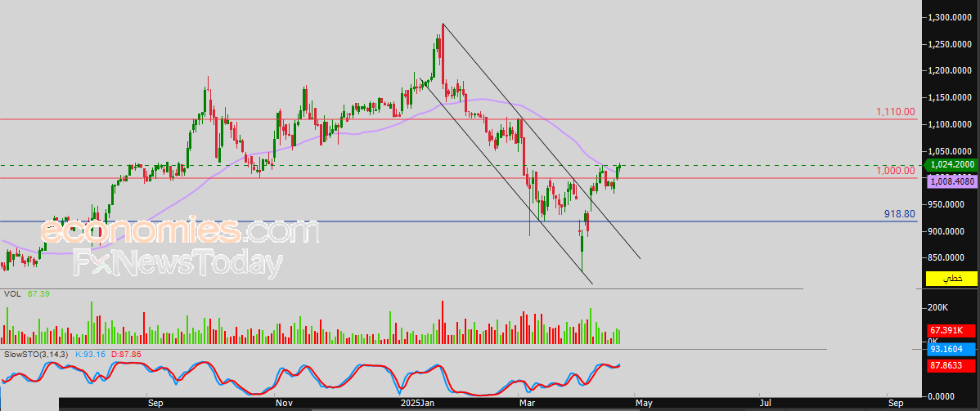The image size is (980, 411).
Task: Click the May time axis label
Action: pyautogui.click(x=645, y=404)
